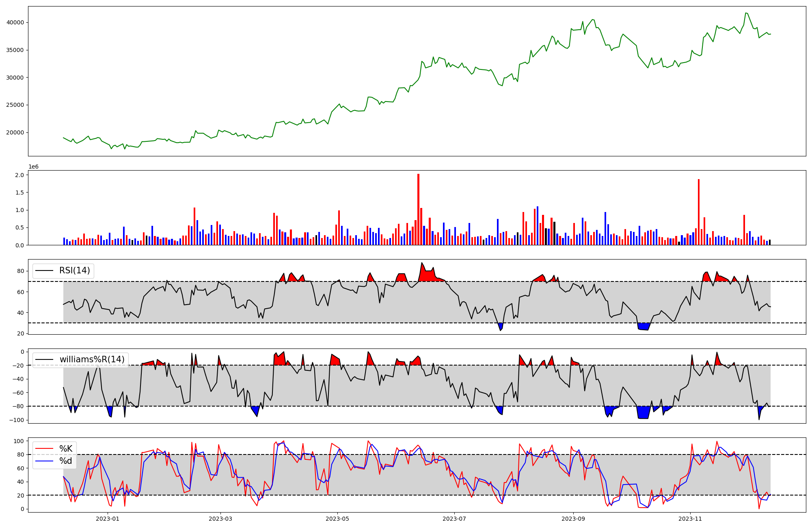Select the 2023-09 date tick label
This screenshot has width=812, height=528.
click(573, 519)
